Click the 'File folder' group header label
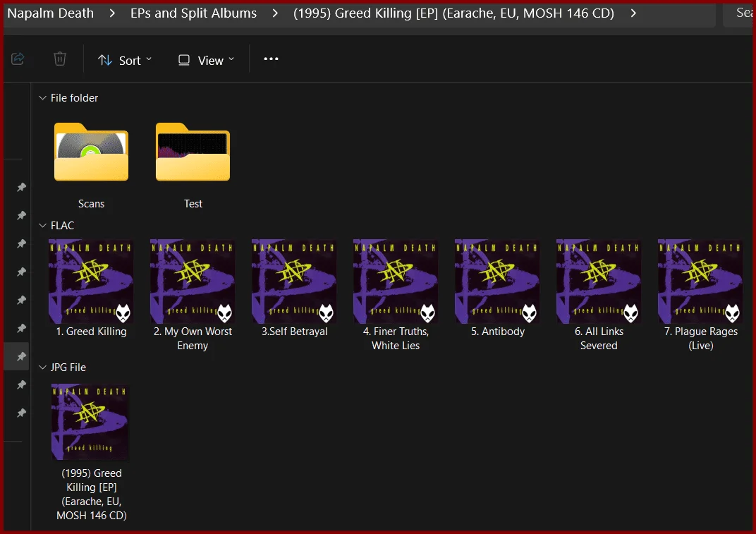The width and height of the screenshot is (756, 534). coord(74,98)
